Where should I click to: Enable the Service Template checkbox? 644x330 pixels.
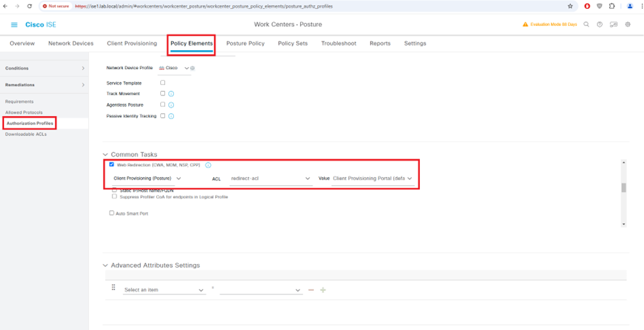pyautogui.click(x=162, y=83)
